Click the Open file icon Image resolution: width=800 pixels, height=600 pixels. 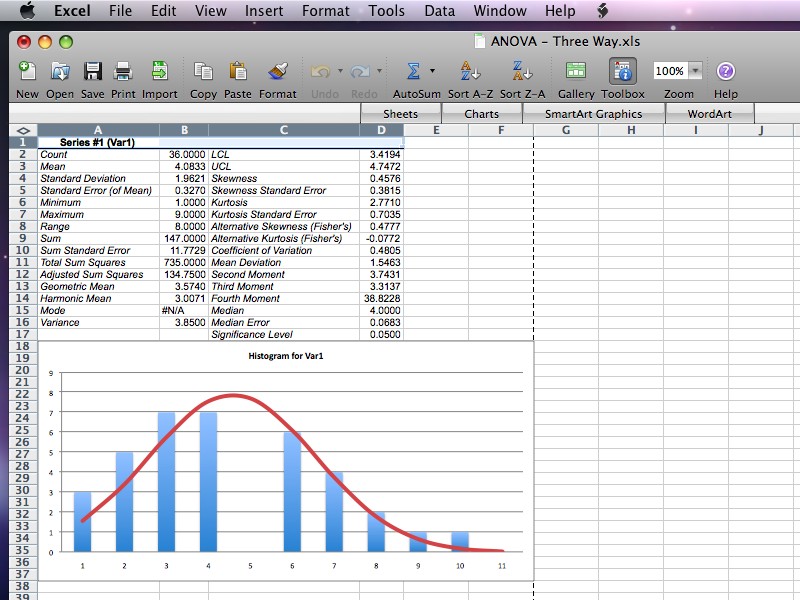coord(60,72)
